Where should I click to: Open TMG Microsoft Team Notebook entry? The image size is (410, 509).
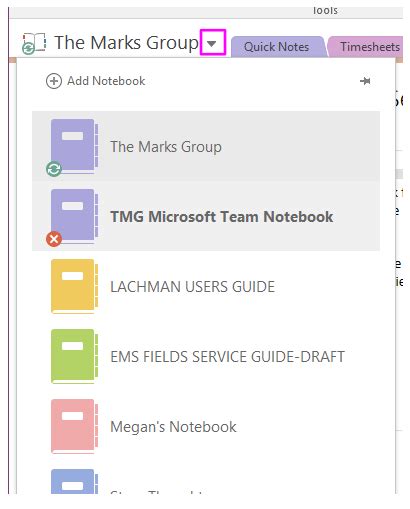(x=206, y=216)
